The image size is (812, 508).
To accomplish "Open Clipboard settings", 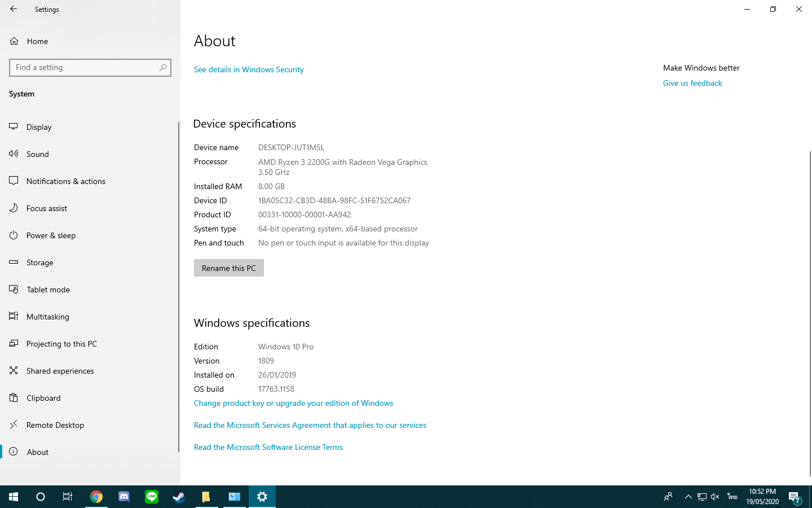I will click(x=90, y=398).
